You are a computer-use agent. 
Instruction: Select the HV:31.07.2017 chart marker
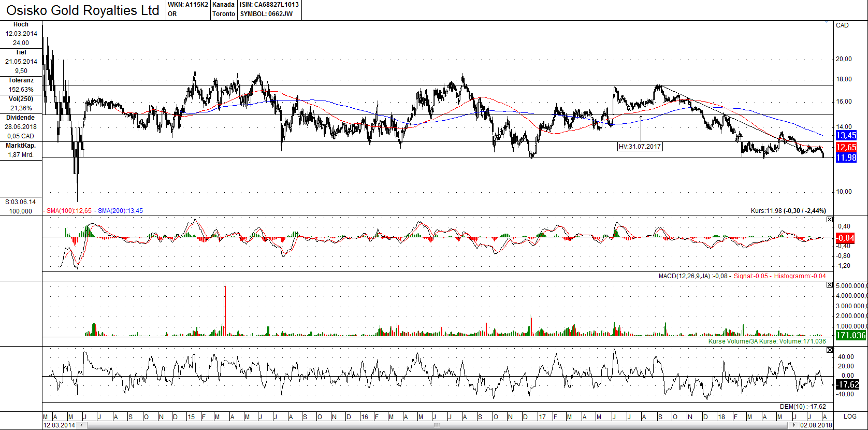[x=640, y=147]
